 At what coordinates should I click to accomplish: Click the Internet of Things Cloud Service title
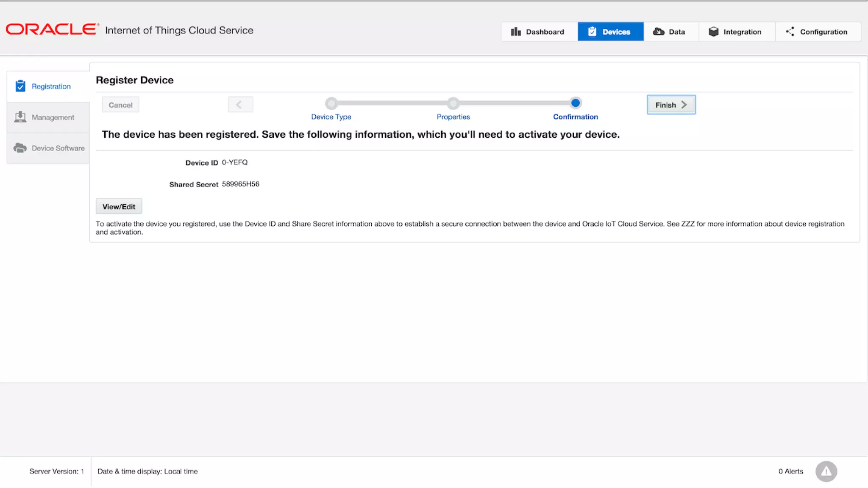tap(179, 30)
